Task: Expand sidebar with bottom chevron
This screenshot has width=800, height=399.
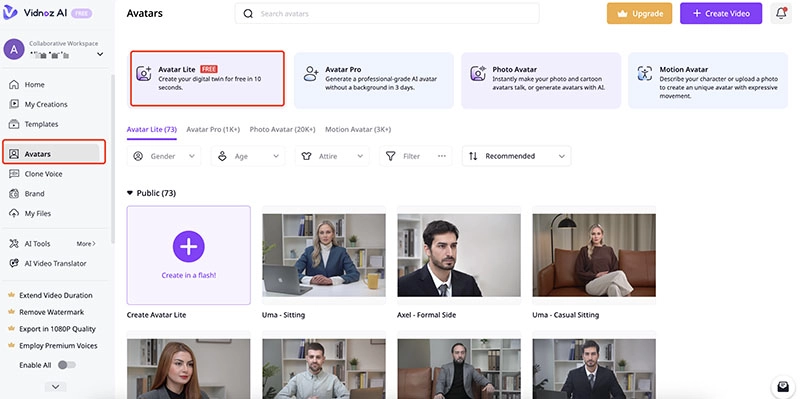Action: pos(56,387)
